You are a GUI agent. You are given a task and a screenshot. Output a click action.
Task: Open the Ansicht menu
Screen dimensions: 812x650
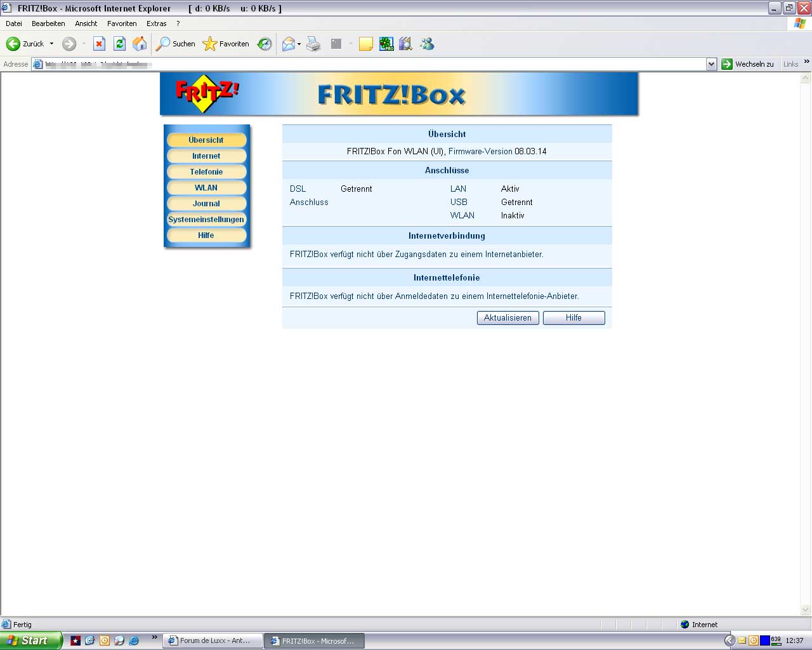point(86,23)
